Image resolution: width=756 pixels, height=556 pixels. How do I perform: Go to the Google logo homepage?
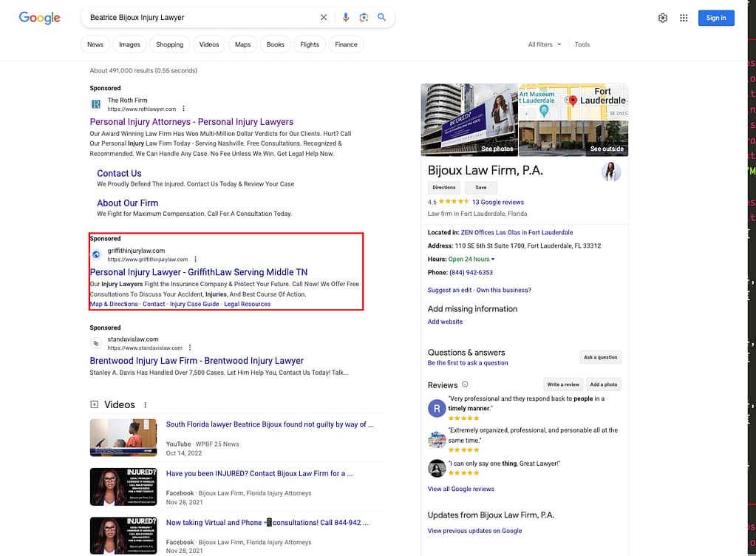coord(39,18)
